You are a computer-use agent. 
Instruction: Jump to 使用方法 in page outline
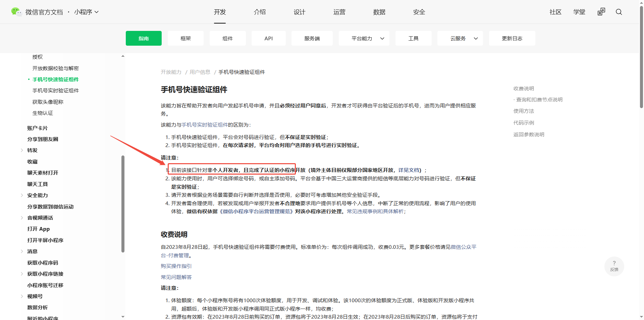pyautogui.click(x=524, y=111)
